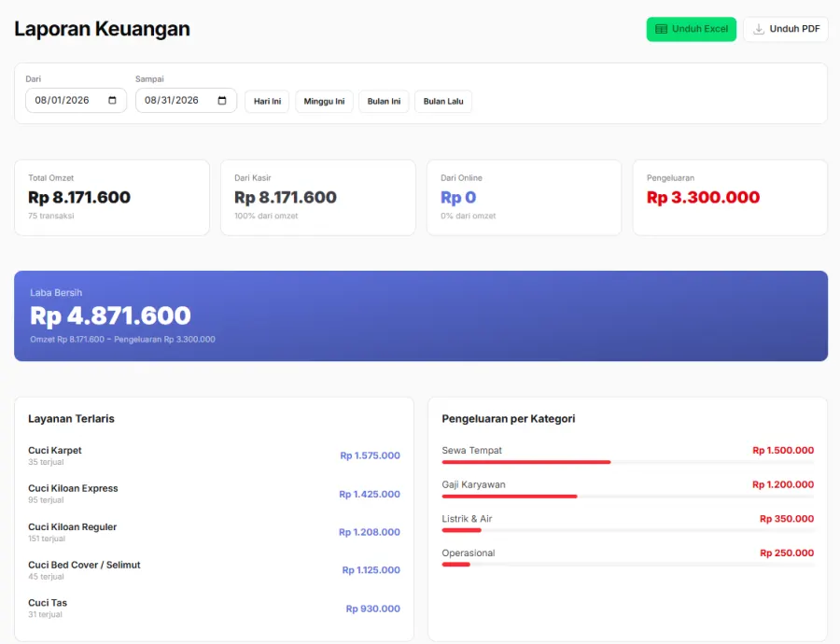Image resolution: width=840 pixels, height=644 pixels.
Task: Select the Cuci Tas service row
Action: pyautogui.click(x=214, y=609)
